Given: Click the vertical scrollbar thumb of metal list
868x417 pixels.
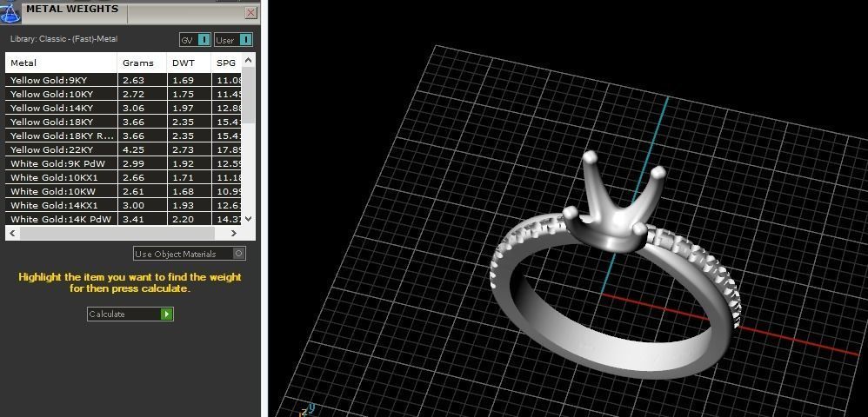Looking at the screenshot, I should (x=248, y=95).
